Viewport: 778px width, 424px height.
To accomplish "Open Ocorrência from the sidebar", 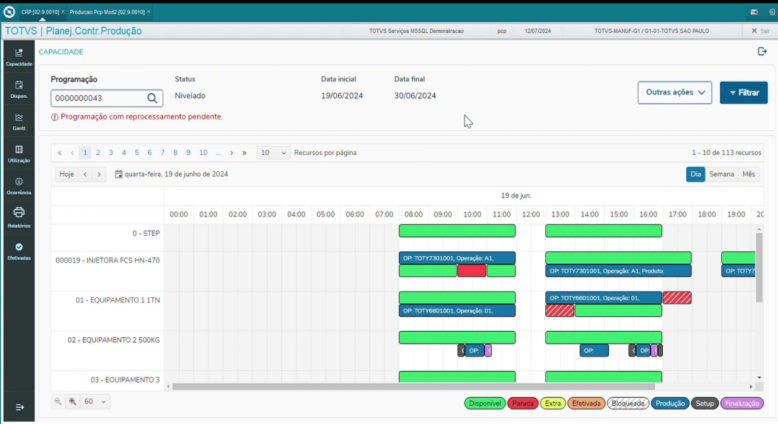I will click(x=19, y=184).
